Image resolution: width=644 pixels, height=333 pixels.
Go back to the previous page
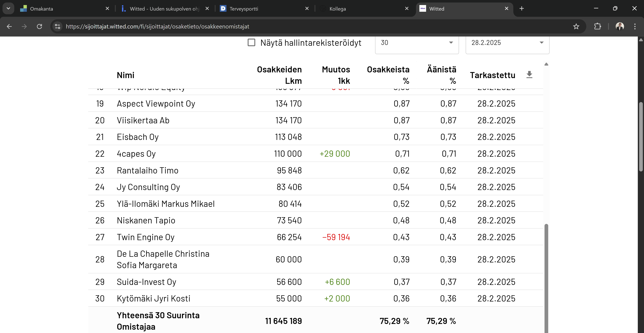tap(9, 26)
